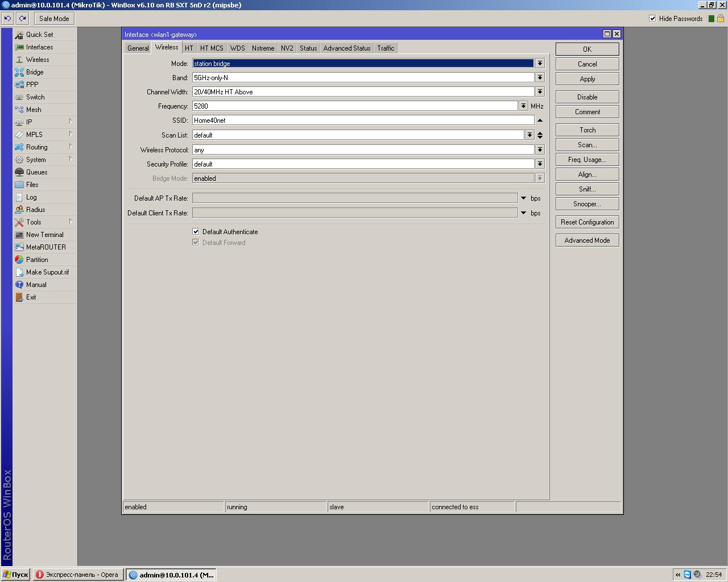Open the PPP icon in the sidebar
This screenshot has width=728, height=582.
(19, 85)
